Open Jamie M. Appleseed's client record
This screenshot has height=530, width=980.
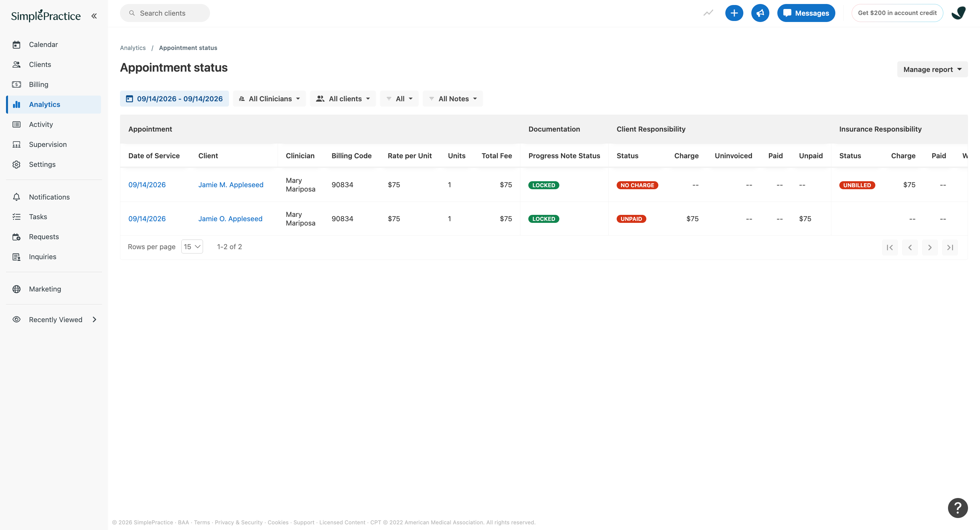click(x=231, y=185)
